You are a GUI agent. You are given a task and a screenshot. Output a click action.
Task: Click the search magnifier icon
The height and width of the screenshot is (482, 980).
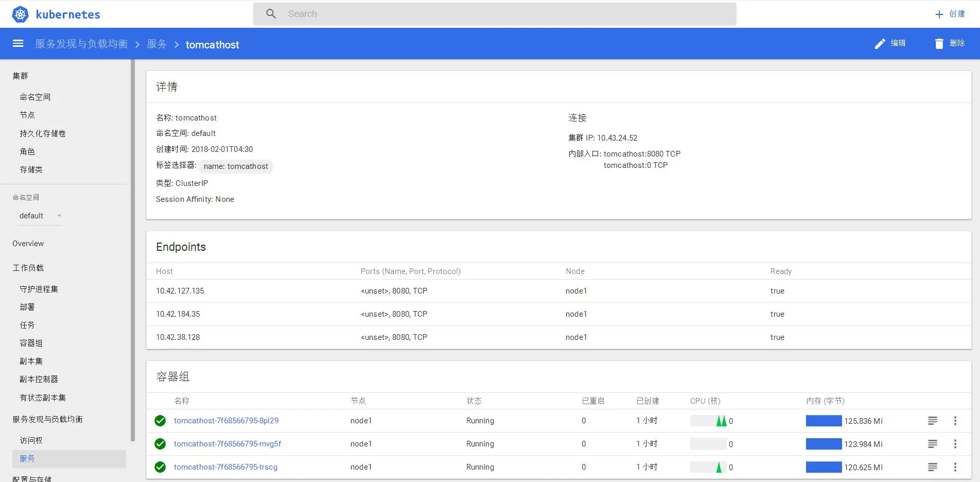[x=271, y=14]
